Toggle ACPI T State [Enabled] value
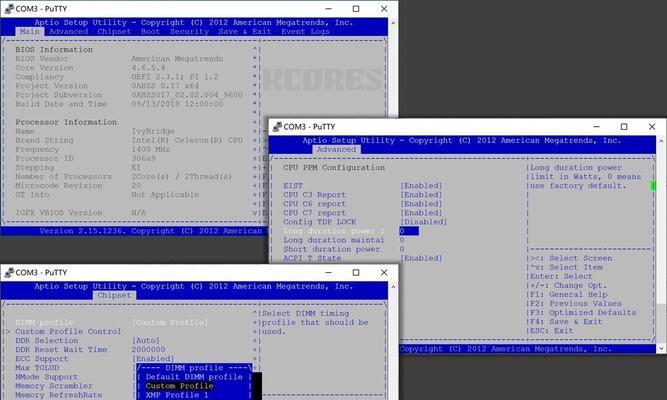Image resolution: width=667 pixels, height=400 pixels. (421, 258)
